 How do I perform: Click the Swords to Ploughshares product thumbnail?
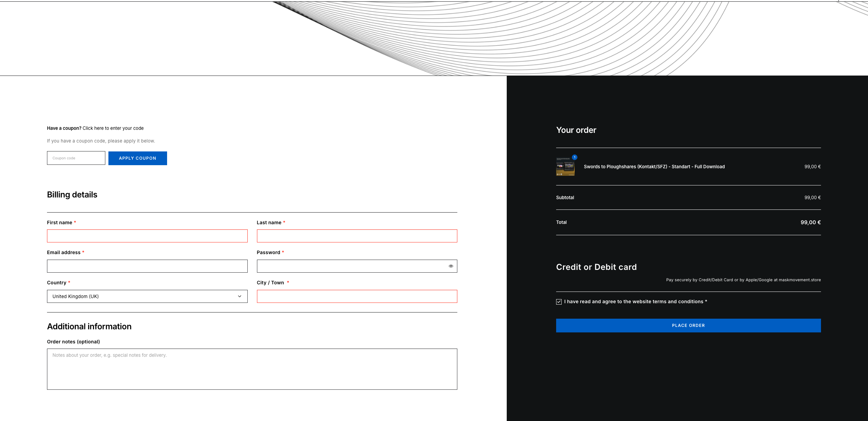click(565, 167)
